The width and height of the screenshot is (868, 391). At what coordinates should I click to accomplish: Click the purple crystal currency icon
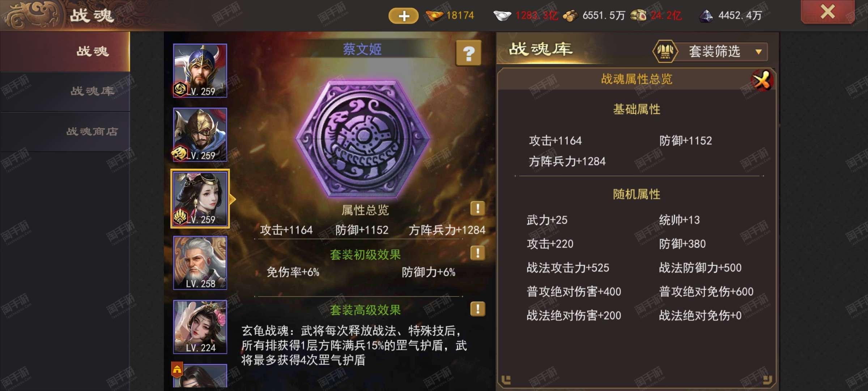pos(706,16)
